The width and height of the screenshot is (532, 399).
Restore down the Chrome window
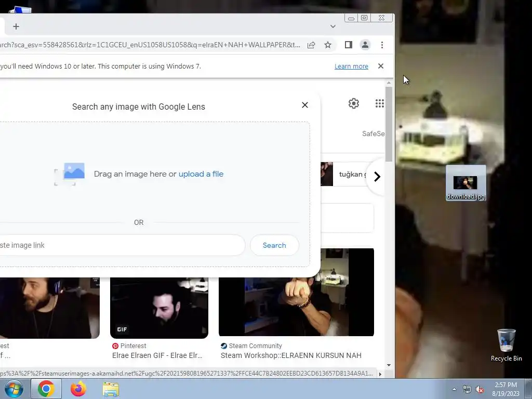[364, 18]
